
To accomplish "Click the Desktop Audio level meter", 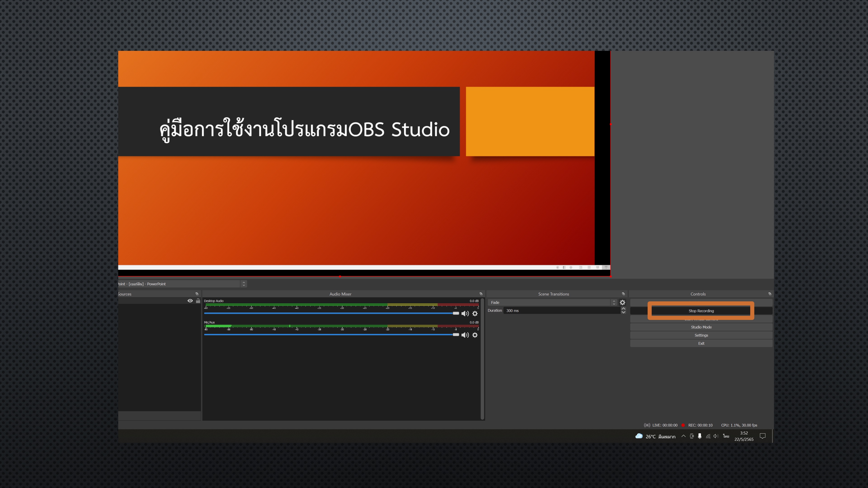I will (342, 305).
